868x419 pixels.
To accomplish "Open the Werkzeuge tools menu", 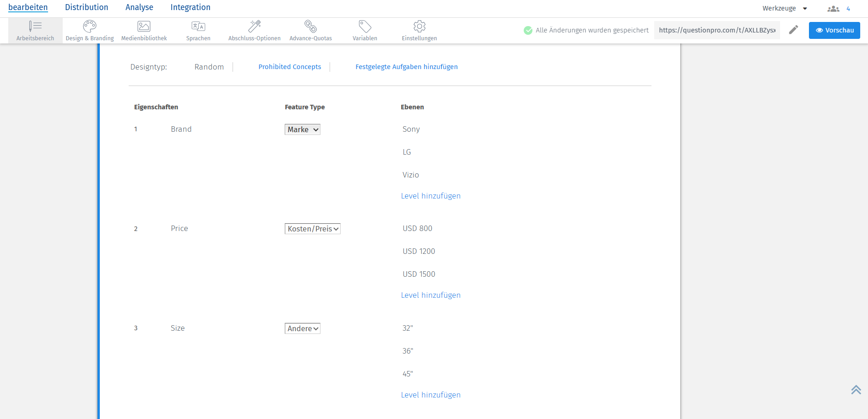I will coord(785,8).
